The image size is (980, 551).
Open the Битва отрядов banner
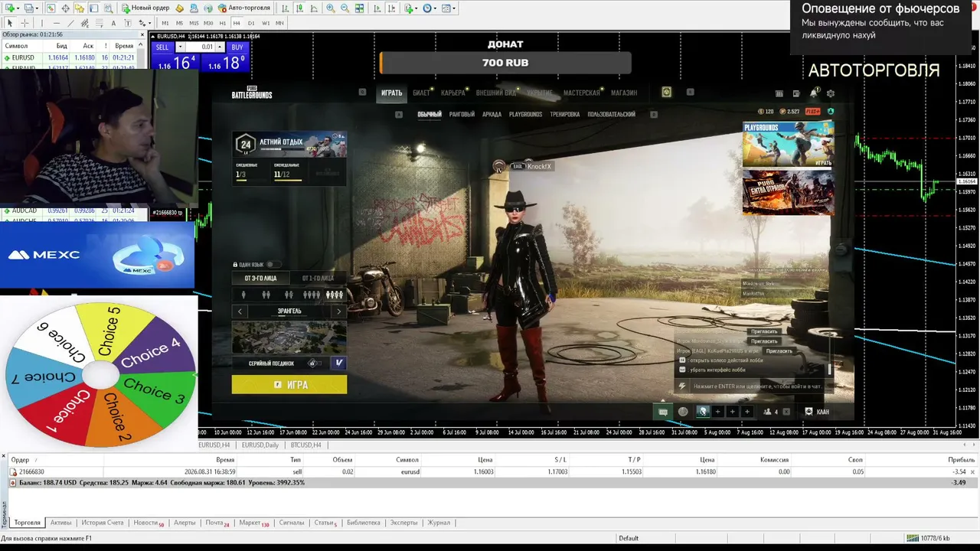788,192
